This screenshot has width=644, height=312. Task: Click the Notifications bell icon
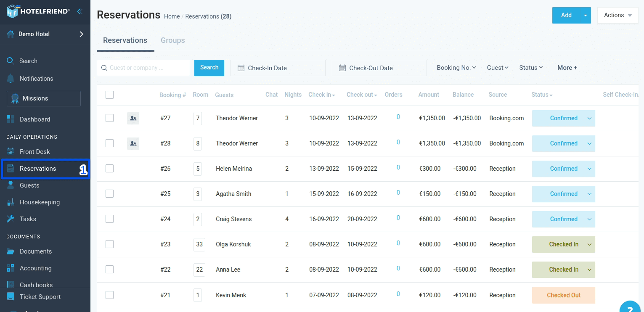[x=11, y=79]
